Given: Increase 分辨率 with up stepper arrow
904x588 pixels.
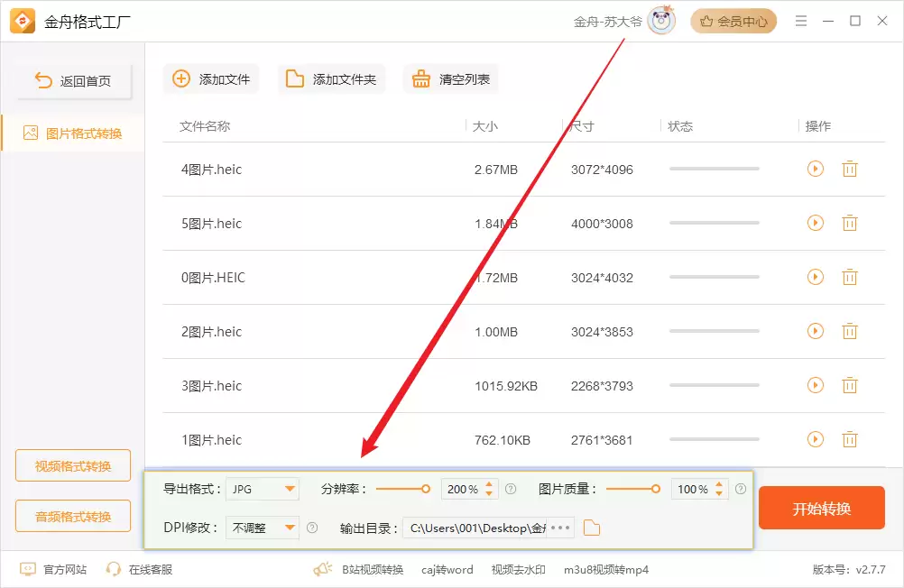Looking at the screenshot, I should 489,484.
